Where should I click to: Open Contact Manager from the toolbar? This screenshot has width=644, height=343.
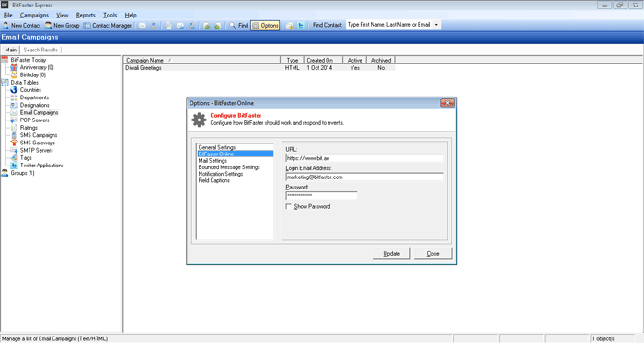click(108, 26)
